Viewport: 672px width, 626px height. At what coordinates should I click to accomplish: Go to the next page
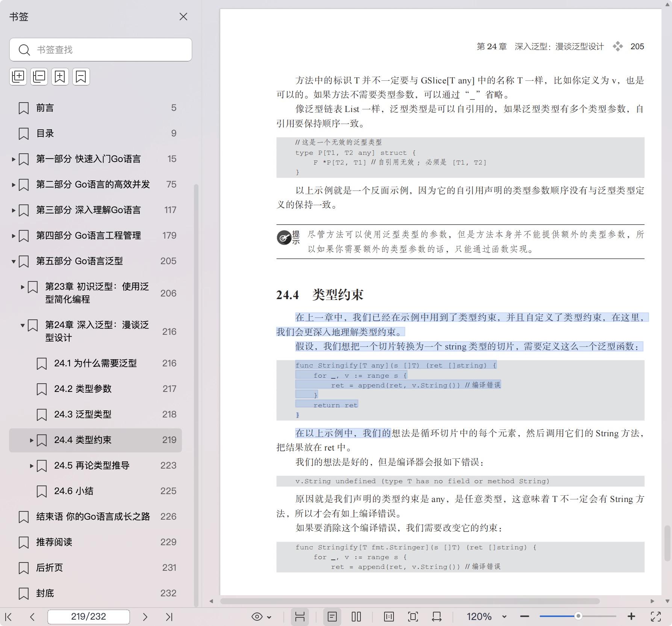coord(145,617)
